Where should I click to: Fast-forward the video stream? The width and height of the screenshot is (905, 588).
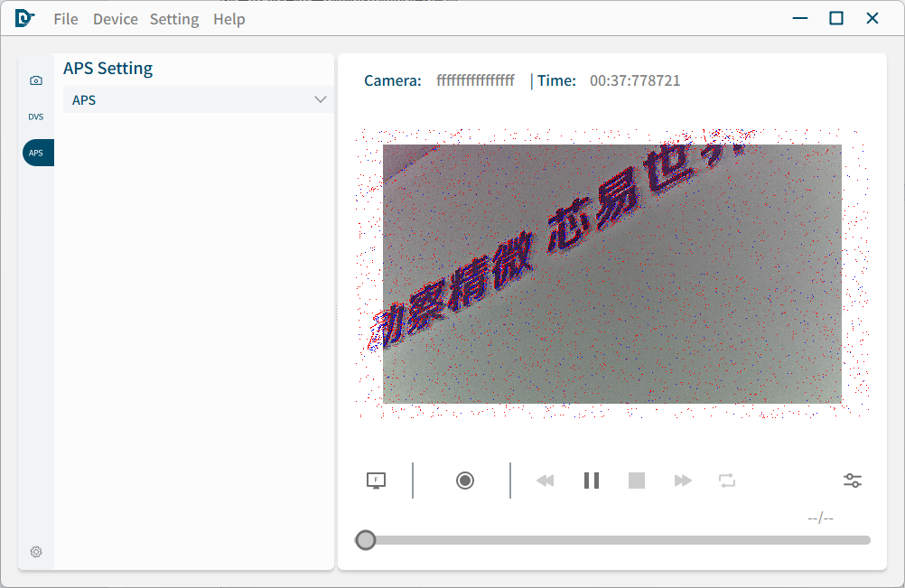[682, 481]
